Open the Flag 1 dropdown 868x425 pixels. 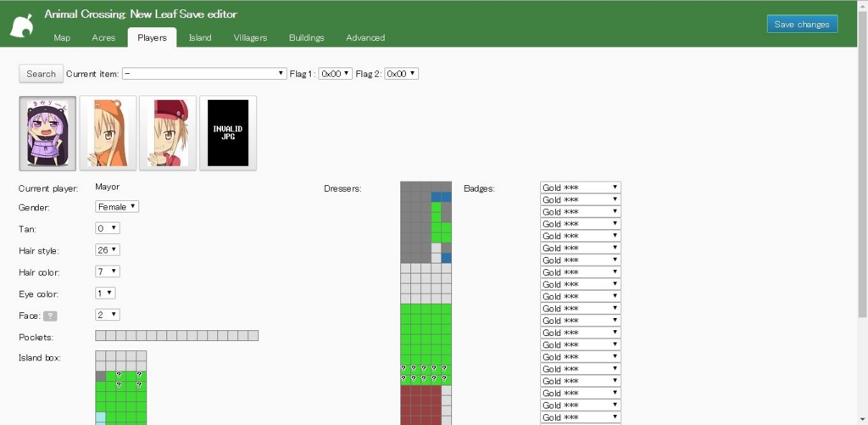point(336,74)
